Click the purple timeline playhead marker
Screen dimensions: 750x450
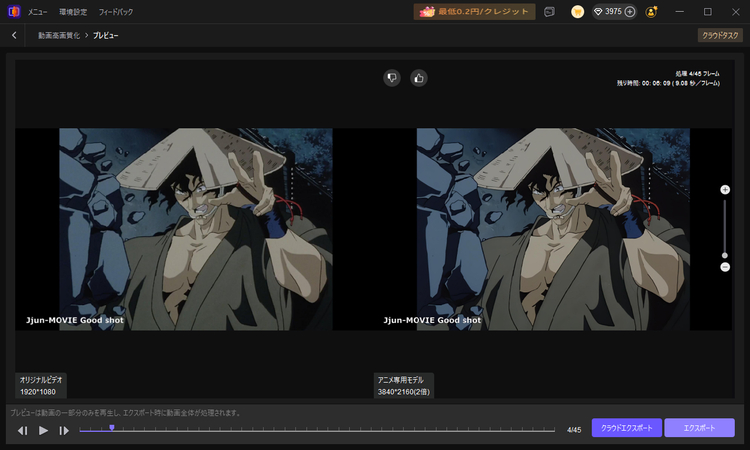pos(111,428)
